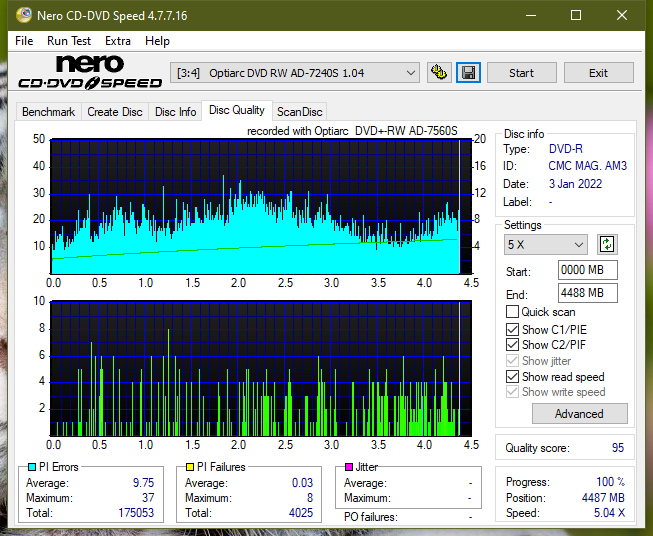Click PI Errors total 175053
The width and height of the screenshot is (653, 536).
(136, 513)
